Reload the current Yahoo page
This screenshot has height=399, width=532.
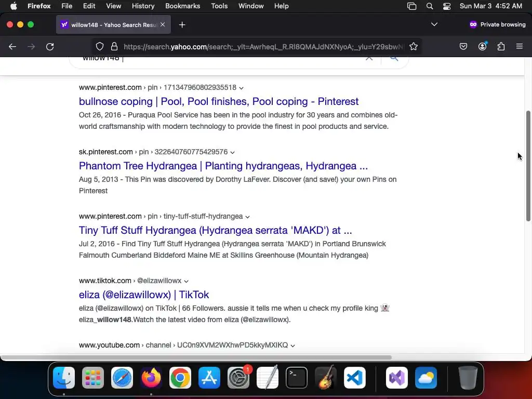point(50,46)
